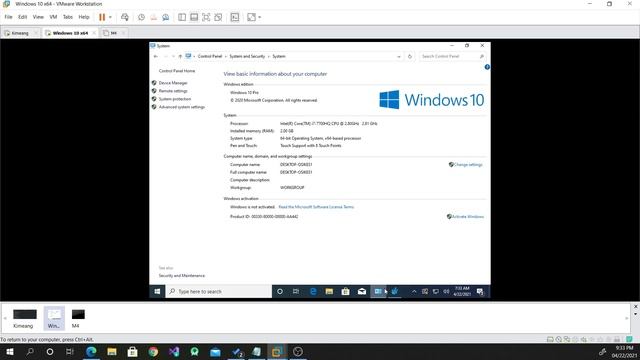Open the snapshot manager icon

(166, 17)
